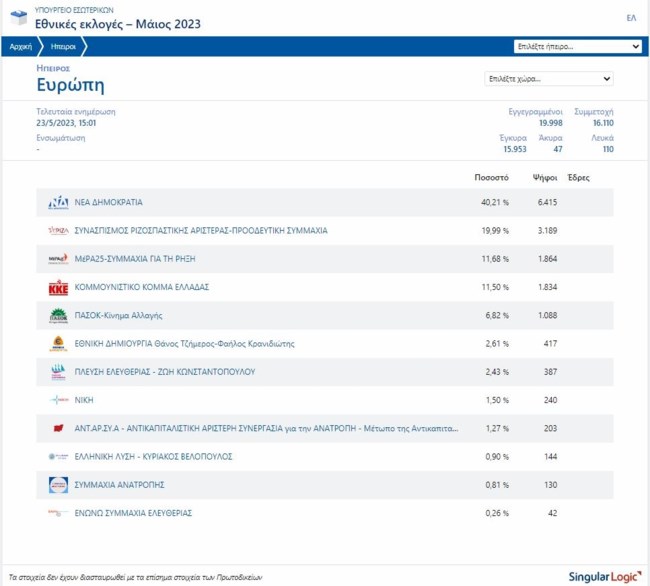Click the ΝΙΚΗ party name
Screen dimensions: 650x586
86,400
